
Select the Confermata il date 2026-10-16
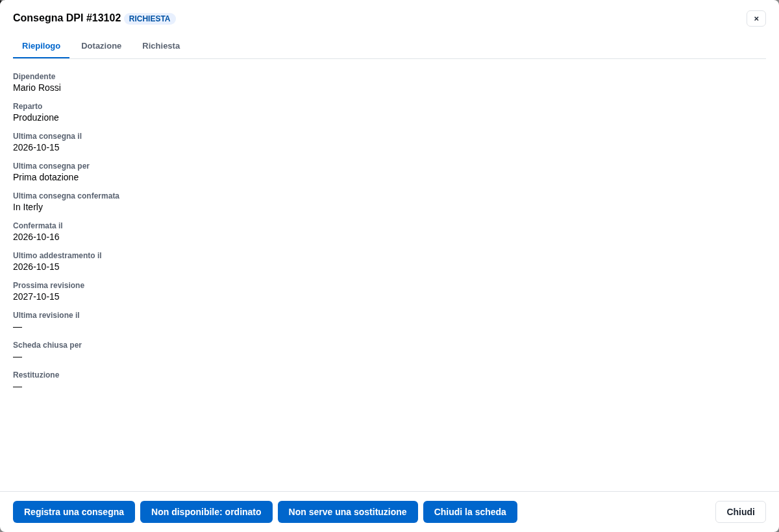tap(36, 237)
